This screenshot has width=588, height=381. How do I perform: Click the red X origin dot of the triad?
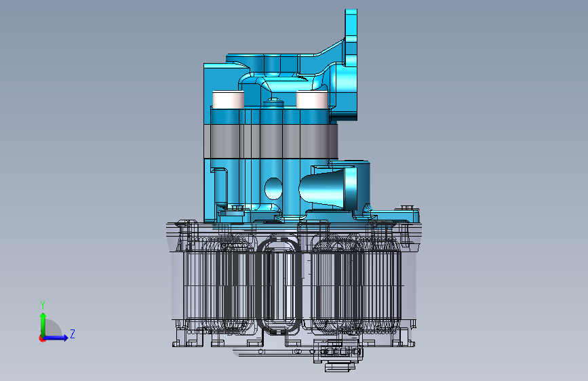coord(42,338)
